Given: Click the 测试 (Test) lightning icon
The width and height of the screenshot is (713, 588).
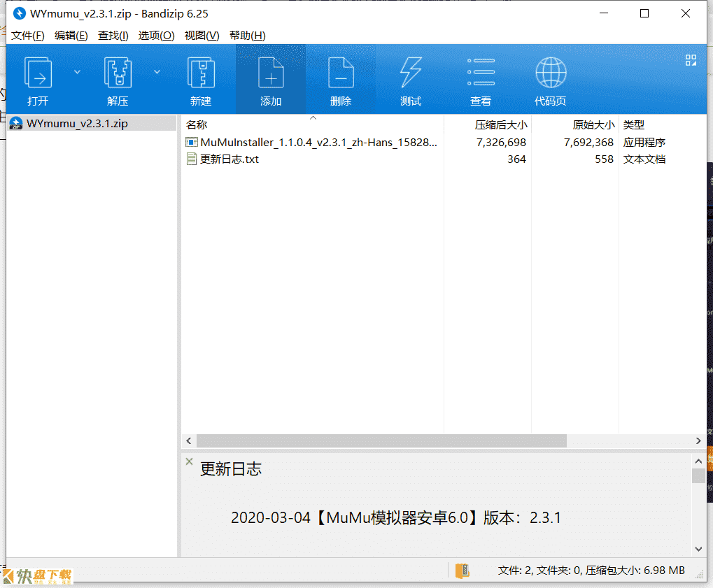Looking at the screenshot, I should (x=411, y=72).
